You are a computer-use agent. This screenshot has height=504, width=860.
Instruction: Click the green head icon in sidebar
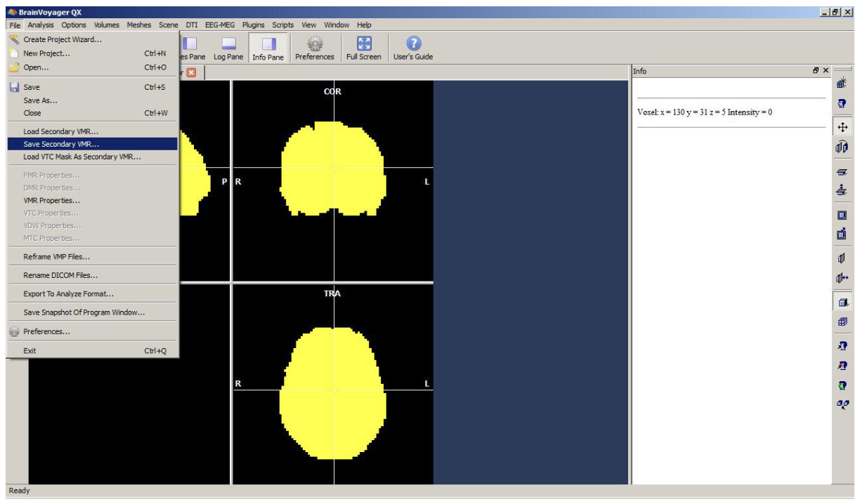(x=842, y=385)
